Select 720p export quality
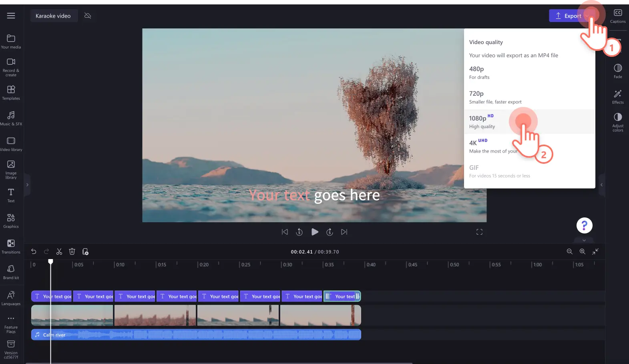Viewport: 629px width, 364px height. click(x=529, y=97)
